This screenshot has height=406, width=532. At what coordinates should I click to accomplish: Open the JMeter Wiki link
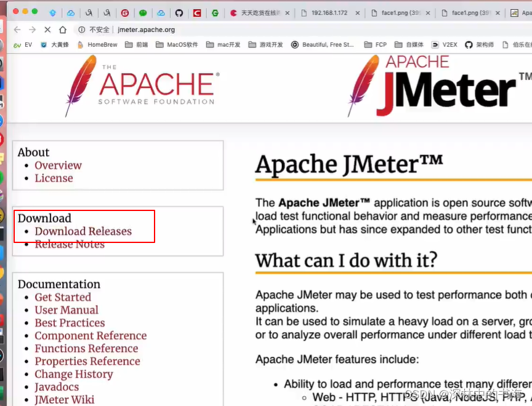point(65,400)
